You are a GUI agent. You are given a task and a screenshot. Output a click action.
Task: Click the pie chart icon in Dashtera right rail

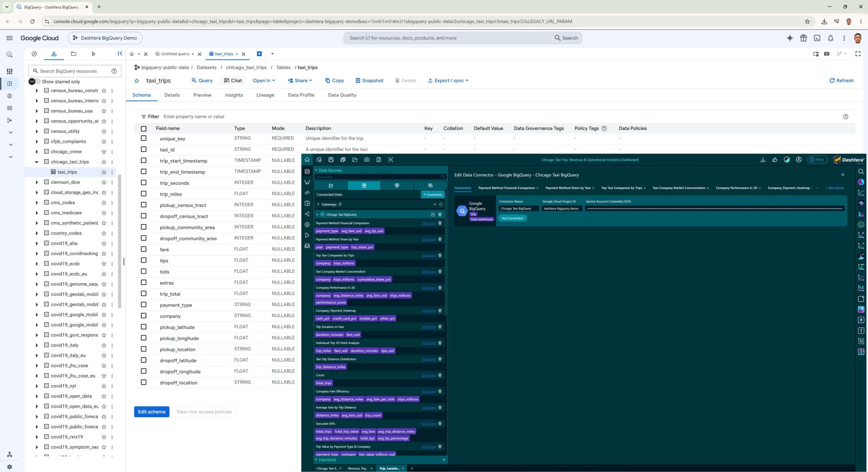(861, 182)
